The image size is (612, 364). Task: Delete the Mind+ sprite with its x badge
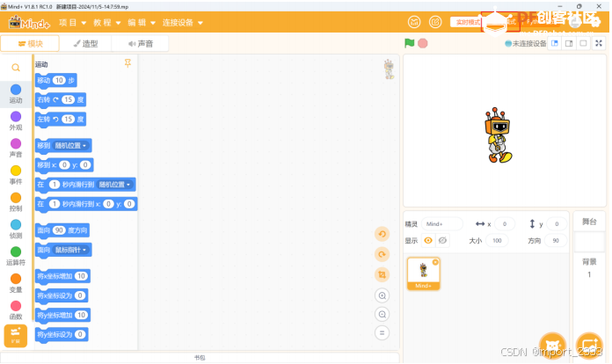point(434,262)
